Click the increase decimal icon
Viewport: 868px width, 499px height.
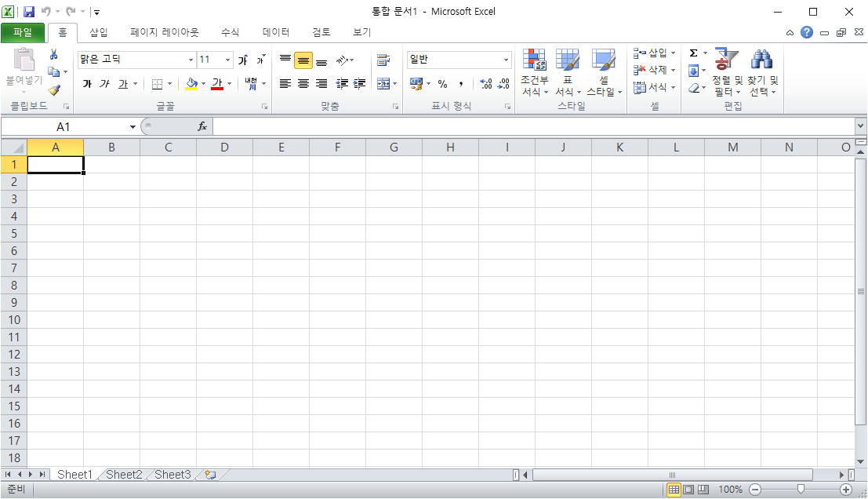click(485, 84)
